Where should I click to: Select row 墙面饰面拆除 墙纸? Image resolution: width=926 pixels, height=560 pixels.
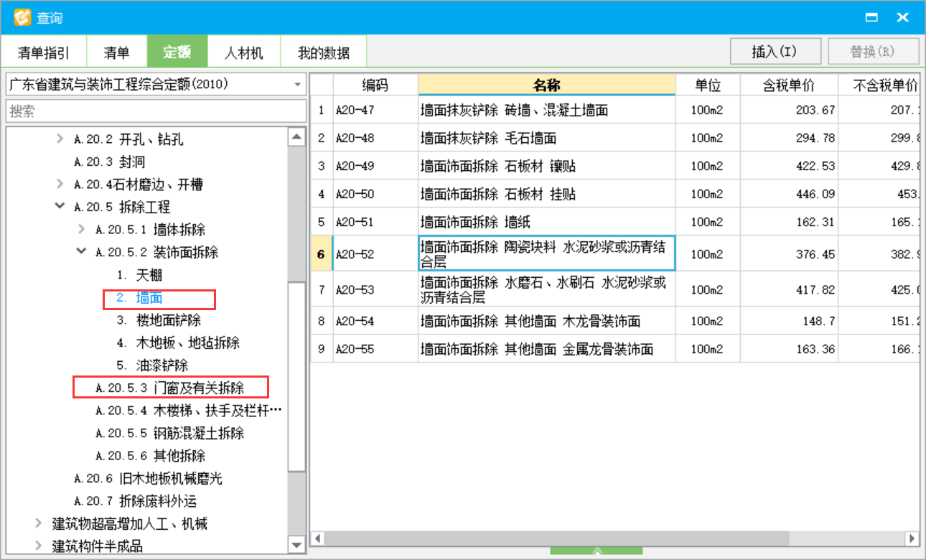pos(547,222)
